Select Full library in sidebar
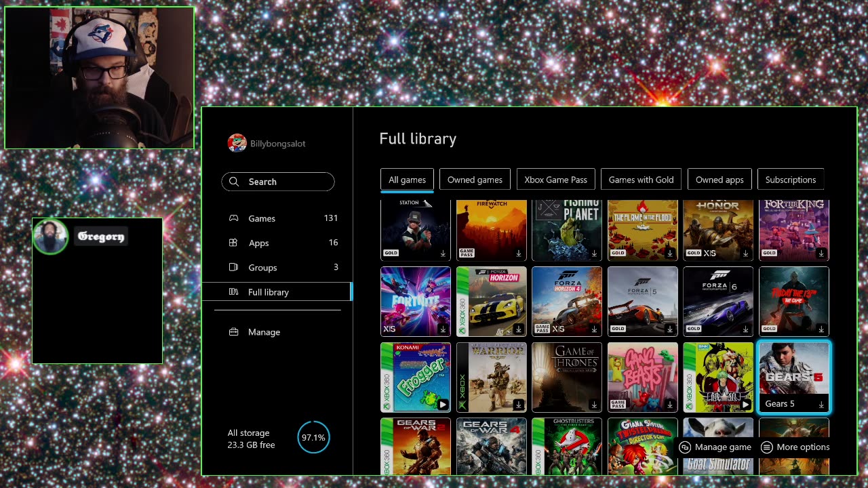Viewport: 868px width, 488px height. (x=277, y=292)
